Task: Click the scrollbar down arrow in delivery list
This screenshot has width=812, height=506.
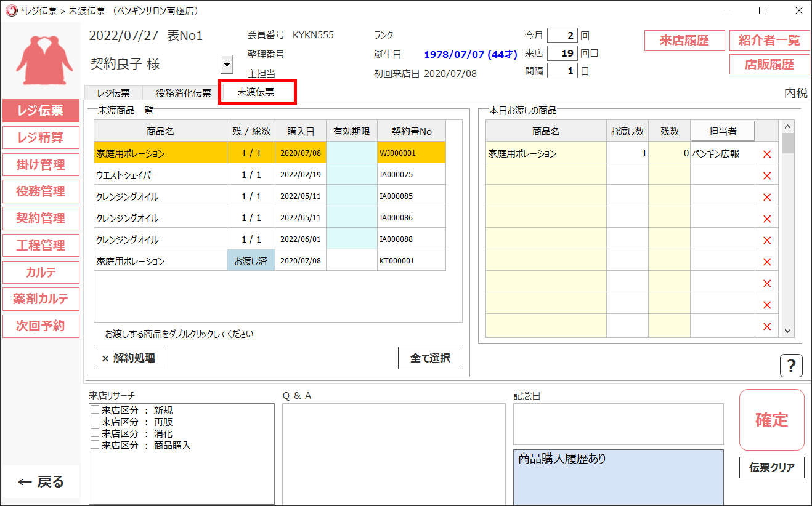Action: [788, 331]
